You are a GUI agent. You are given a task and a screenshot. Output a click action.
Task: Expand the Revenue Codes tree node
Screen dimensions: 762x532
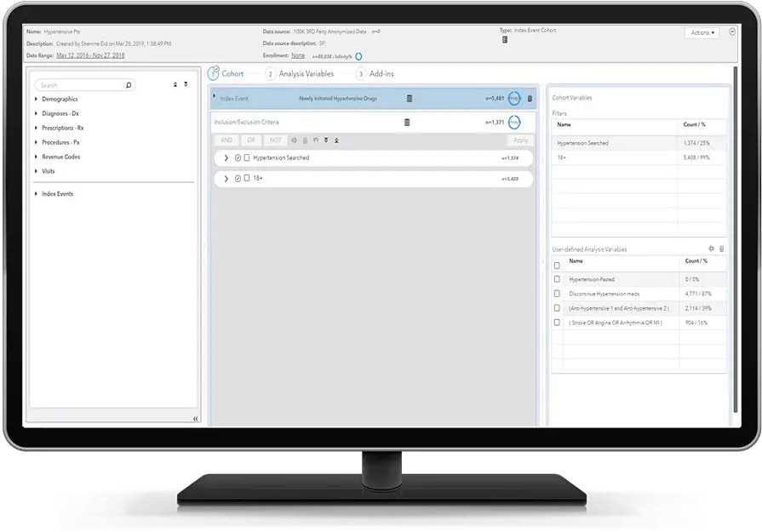pyautogui.click(x=36, y=157)
